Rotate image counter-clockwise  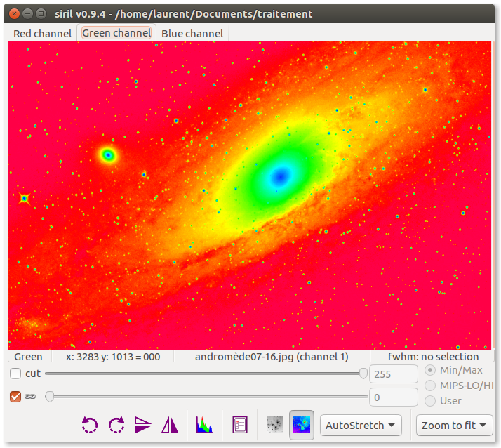click(x=90, y=425)
